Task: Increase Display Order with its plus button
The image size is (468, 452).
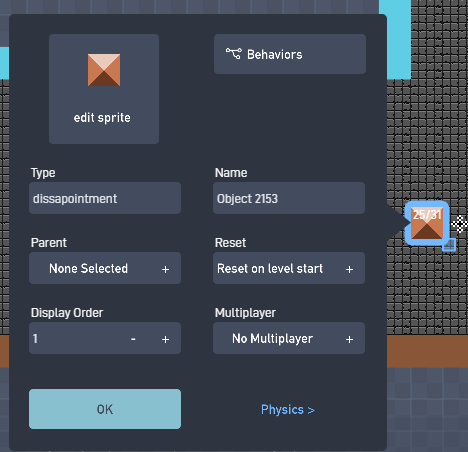Action: [x=165, y=339]
